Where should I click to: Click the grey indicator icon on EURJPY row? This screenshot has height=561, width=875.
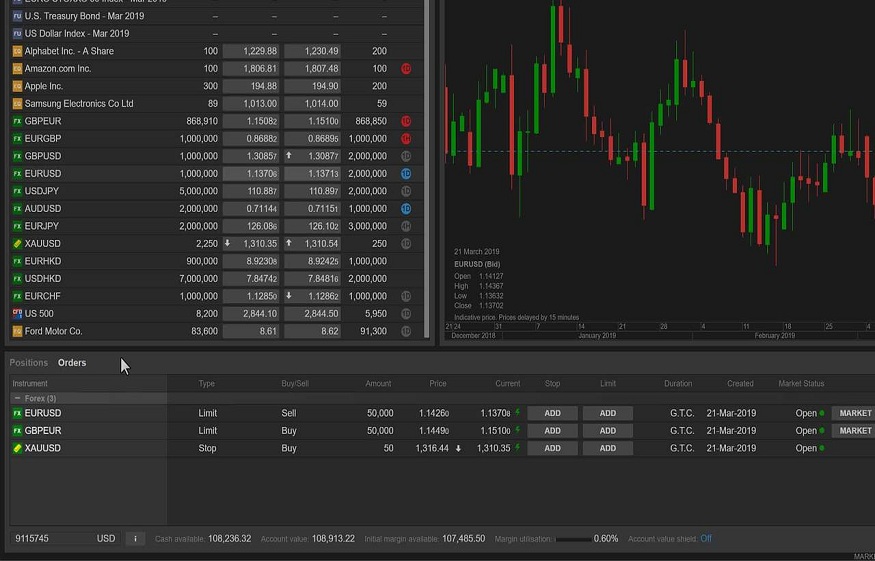(406, 226)
